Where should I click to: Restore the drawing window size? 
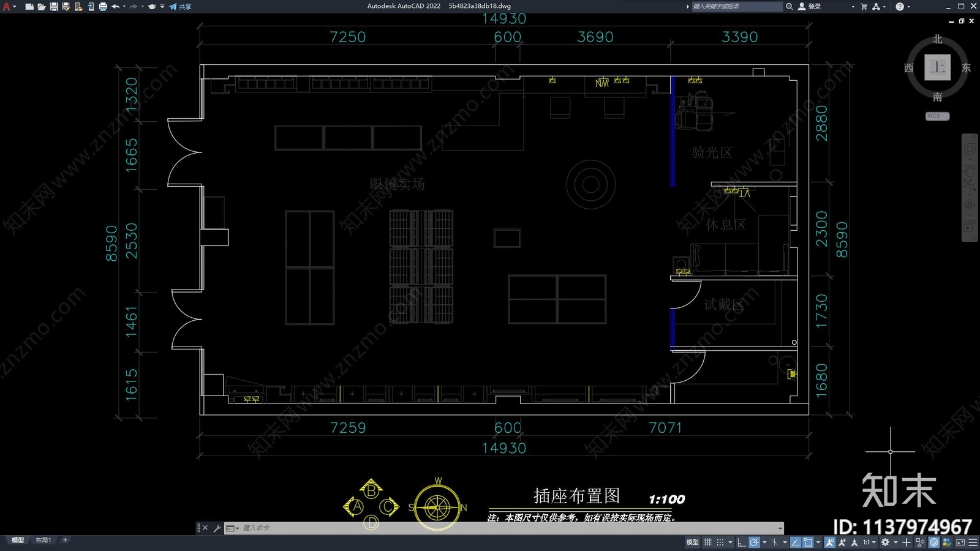pos(962,21)
